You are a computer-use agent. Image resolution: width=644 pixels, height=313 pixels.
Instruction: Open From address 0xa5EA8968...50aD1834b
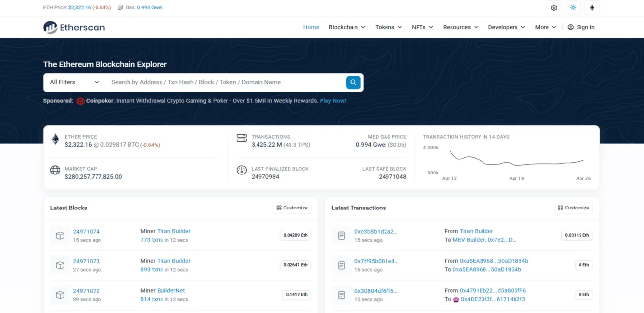[494, 261]
